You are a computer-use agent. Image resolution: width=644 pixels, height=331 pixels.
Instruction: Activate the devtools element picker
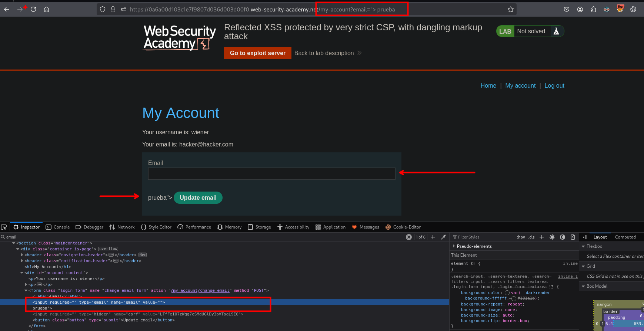(x=4, y=227)
